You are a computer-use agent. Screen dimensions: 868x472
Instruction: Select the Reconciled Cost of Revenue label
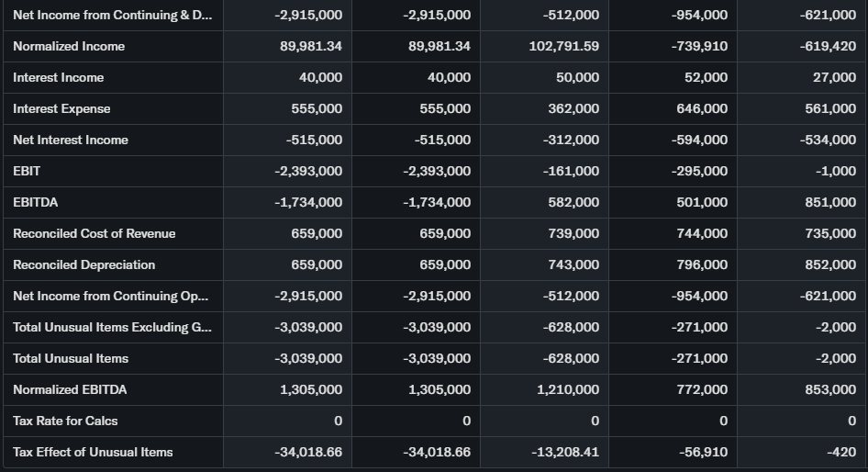(94, 233)
